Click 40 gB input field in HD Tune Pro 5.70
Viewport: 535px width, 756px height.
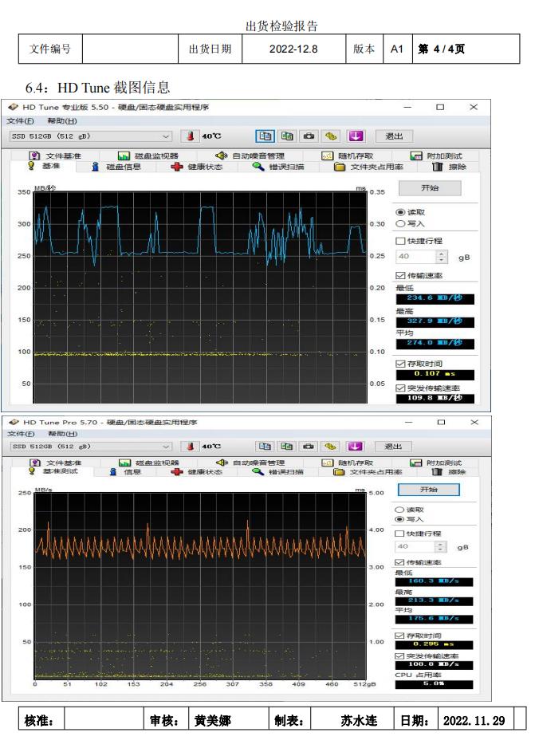pyautogui.click(x=415, y=547)
